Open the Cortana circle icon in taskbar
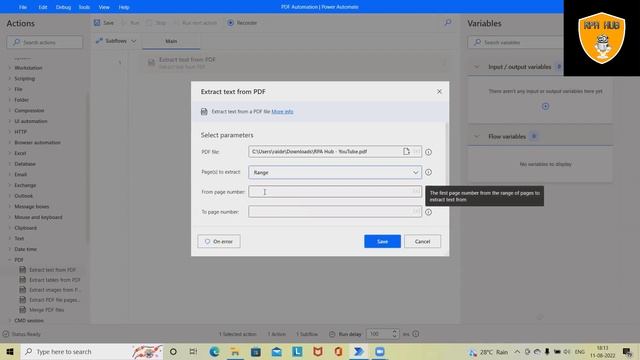Viewport: 640px width, 360px height. (x=173, y=351)
